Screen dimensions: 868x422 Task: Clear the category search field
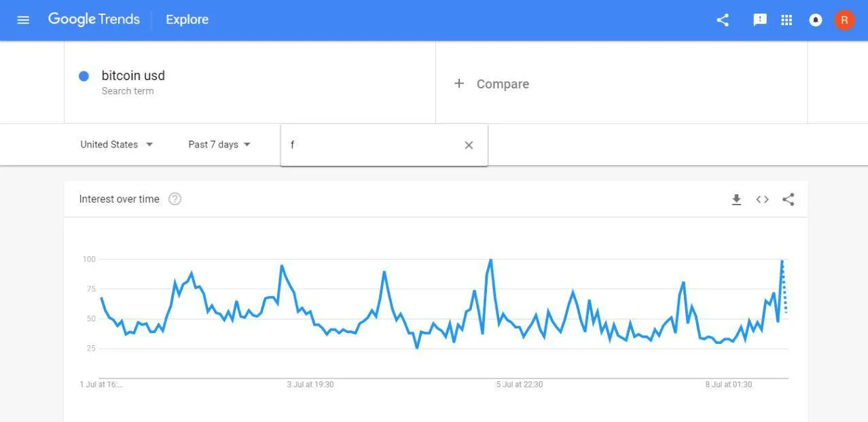coord(469,145)
